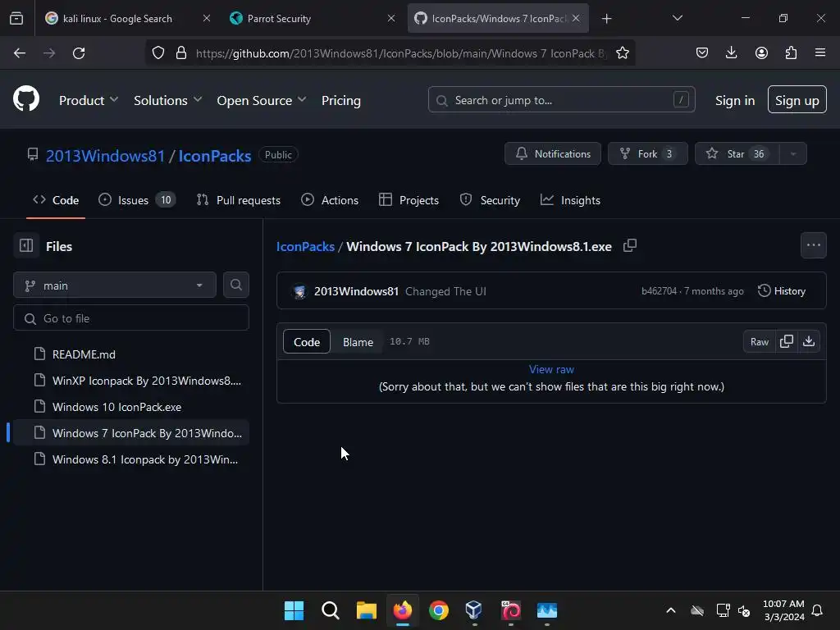The image size is (840, 630).
Task: Open commit b462704
Action: (659, 291)
